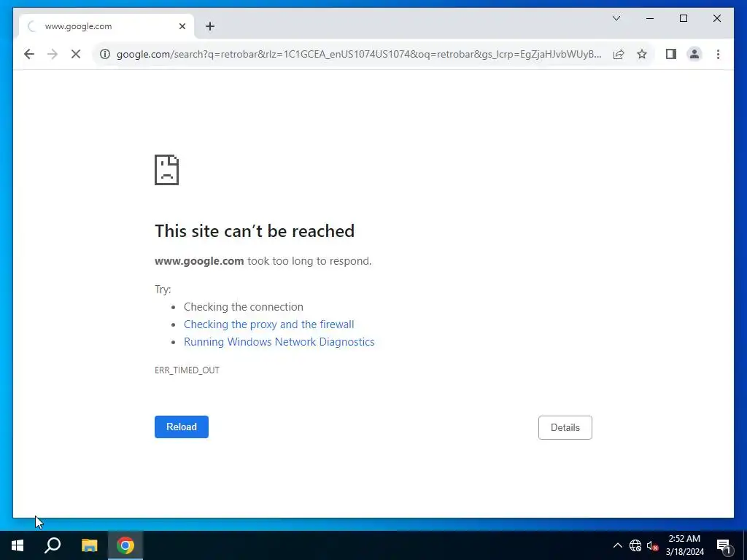This screenshot has height=560, width=747.
Task: Click the Chrome taskbar icon
Action: click(x=125, y=545)
